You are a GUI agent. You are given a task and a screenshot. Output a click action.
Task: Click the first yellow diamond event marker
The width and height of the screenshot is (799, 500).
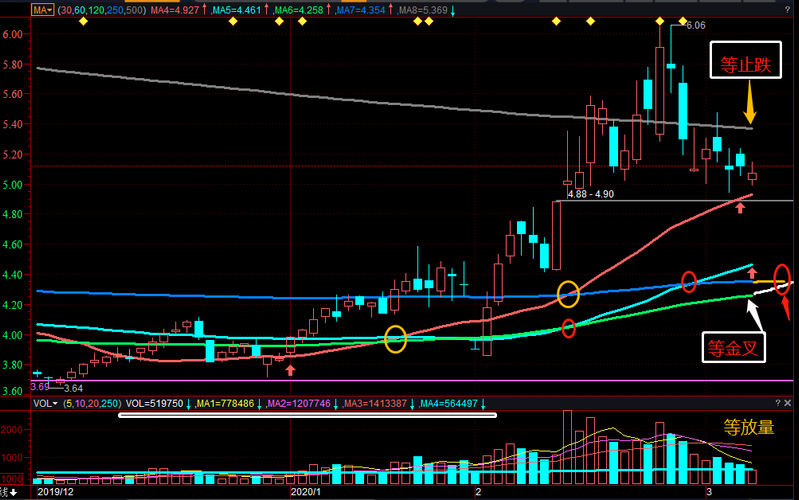coord(83,21)
